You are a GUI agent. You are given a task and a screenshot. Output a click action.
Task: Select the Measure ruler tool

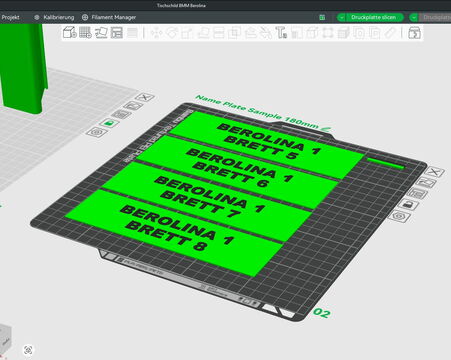390,33
